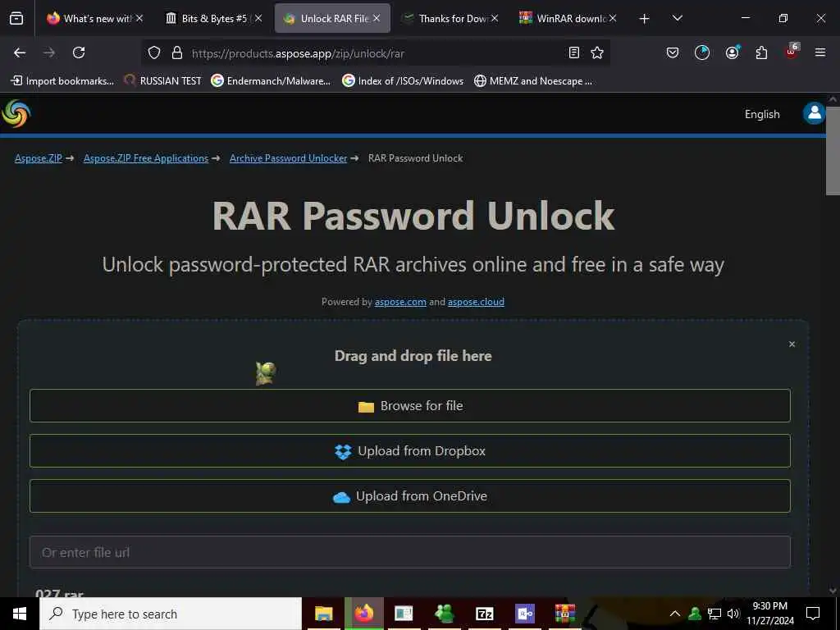Toggle reader view icon
Viewport: 840px width, 630px height.
pyautogui.click(x=573, y=52)
